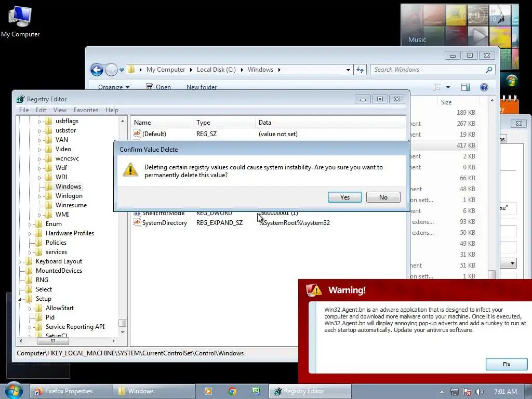Click the Explorer forward navigation button
This screenshot has height=399, width=532.
pyautogui.click(x=111, y=70)
